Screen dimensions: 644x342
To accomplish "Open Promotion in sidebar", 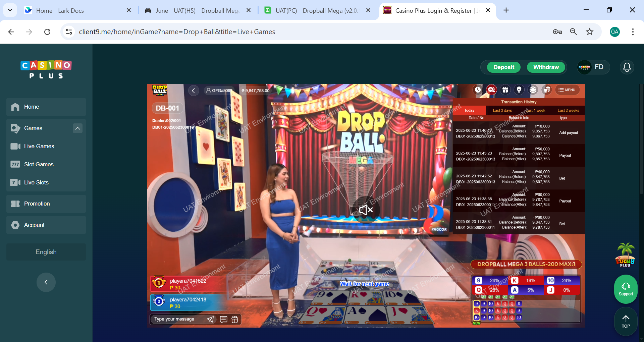I will coord(46,204).
